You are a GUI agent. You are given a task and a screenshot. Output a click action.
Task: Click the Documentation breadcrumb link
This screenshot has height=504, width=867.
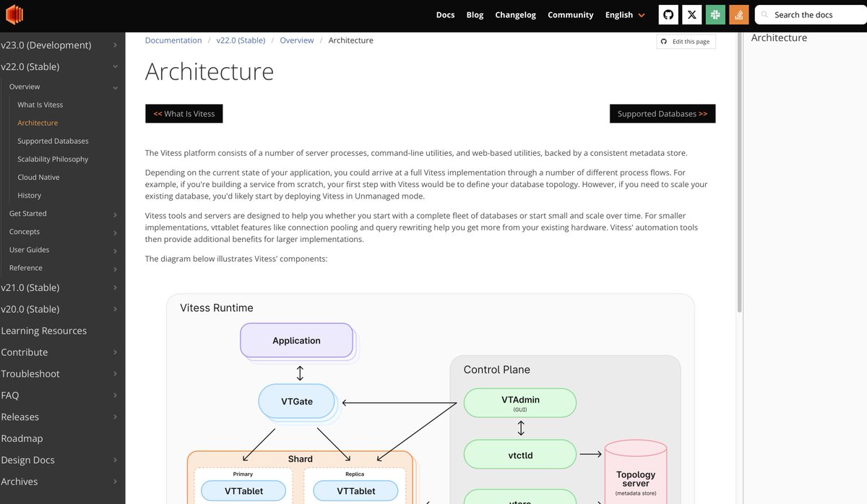(173, 40)
